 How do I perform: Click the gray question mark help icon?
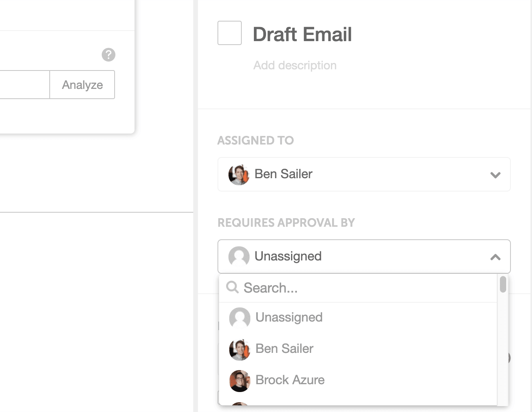(x=108, y=55)
